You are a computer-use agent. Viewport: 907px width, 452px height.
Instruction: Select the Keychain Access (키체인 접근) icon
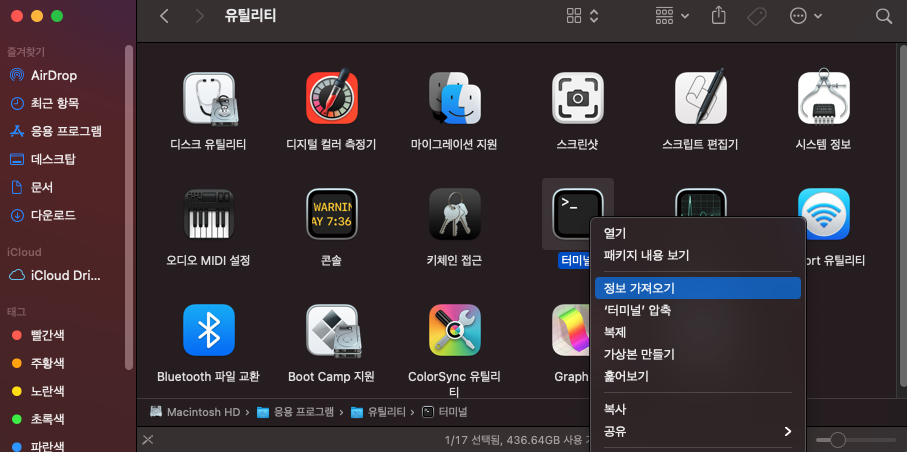point(455,214)
